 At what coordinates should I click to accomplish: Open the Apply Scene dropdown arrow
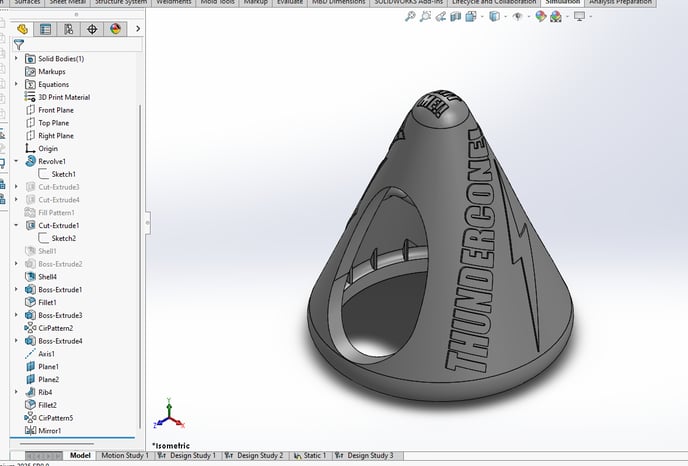(x=567, y=17)
